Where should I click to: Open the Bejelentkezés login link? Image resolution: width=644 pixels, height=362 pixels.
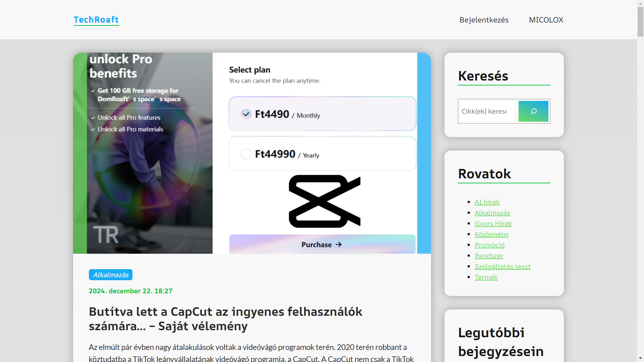coord(484,20)
